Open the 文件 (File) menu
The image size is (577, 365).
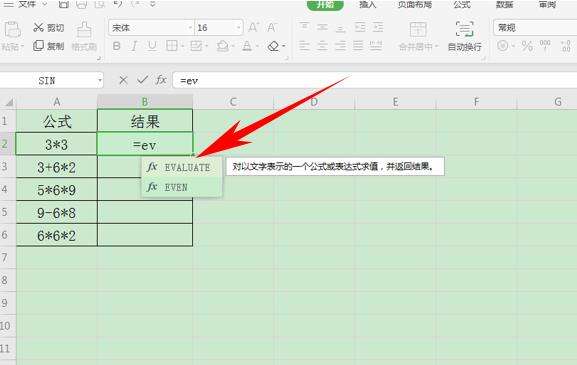27,4
